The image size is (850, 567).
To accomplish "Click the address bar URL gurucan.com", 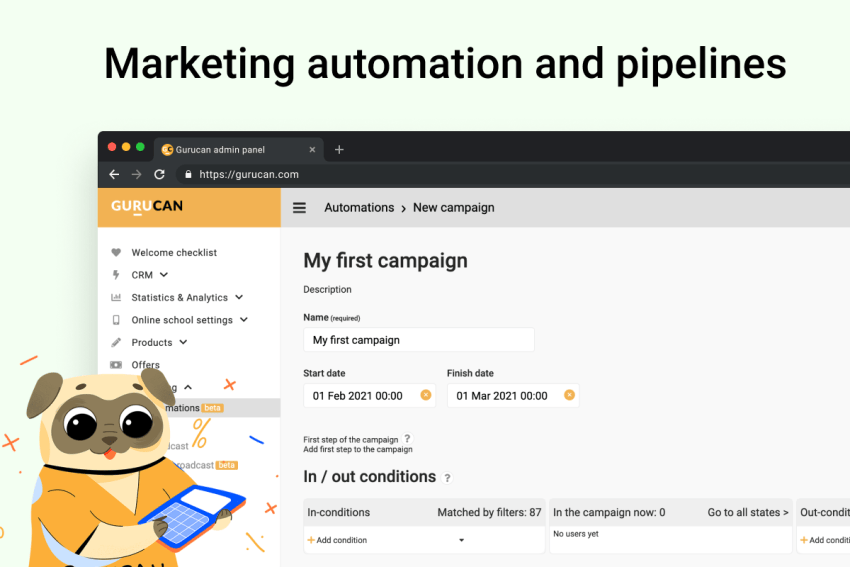I will [x=249, y=175].
